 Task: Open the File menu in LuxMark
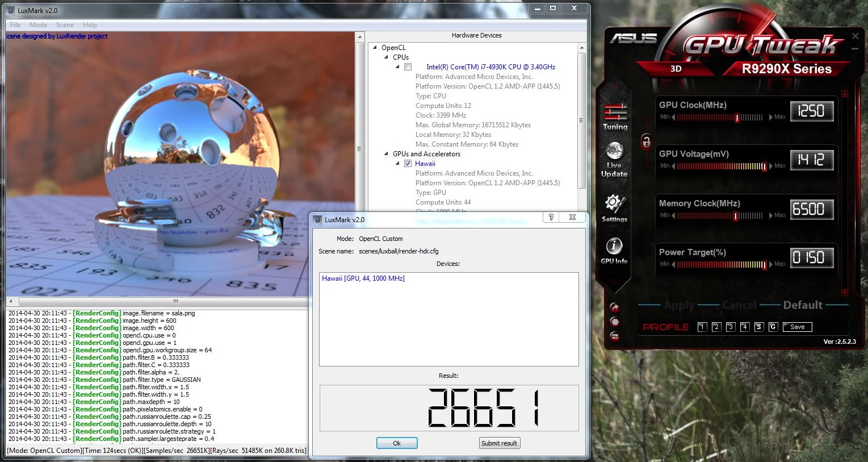point(15,25)
